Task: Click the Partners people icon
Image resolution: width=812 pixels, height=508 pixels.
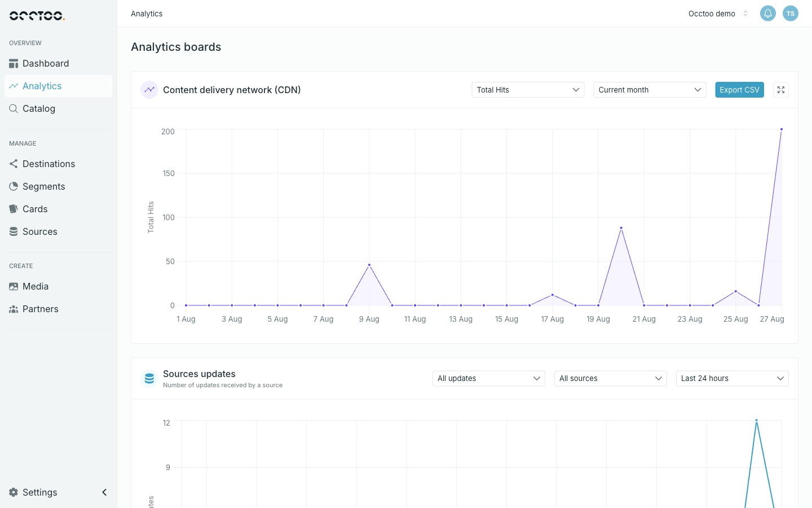Action: pos(14,309)
